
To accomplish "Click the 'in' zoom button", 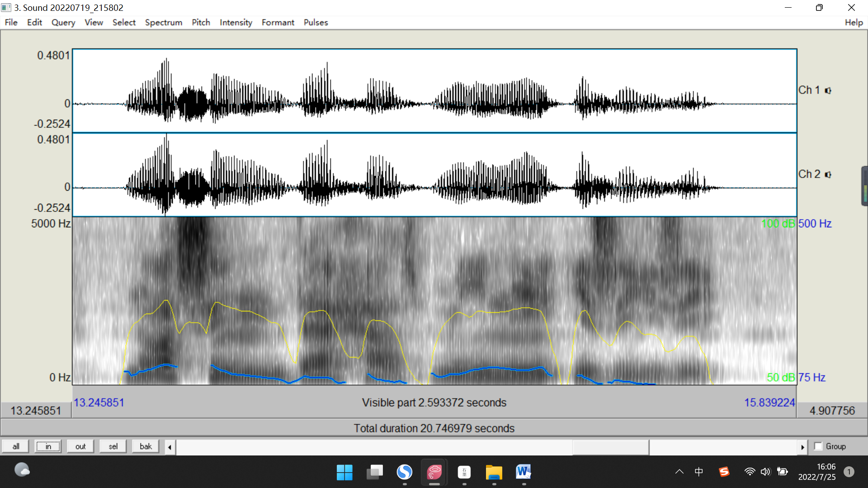I will (48, 446).
